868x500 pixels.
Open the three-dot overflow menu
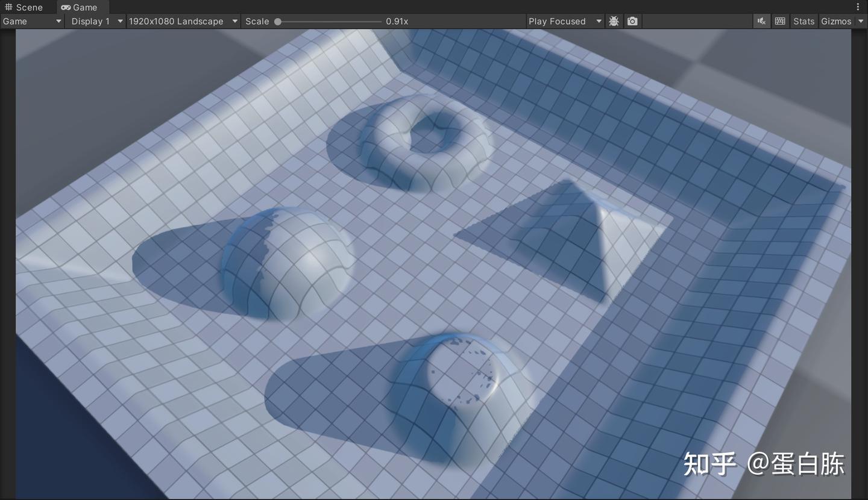click(858, 7)
